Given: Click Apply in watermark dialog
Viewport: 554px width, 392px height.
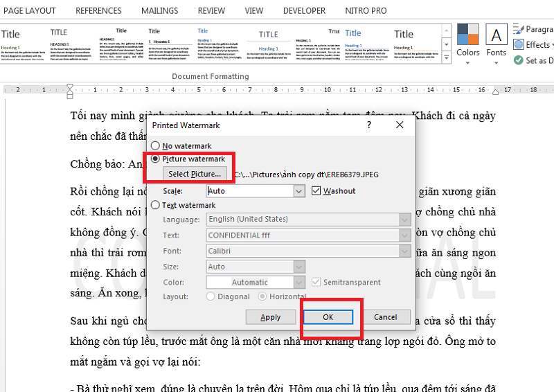Looking at the screenshot, I should [x=271, y=317].
